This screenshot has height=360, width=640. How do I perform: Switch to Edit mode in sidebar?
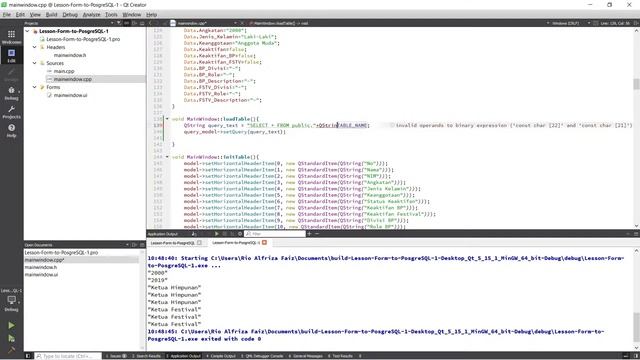pos(11,55)
